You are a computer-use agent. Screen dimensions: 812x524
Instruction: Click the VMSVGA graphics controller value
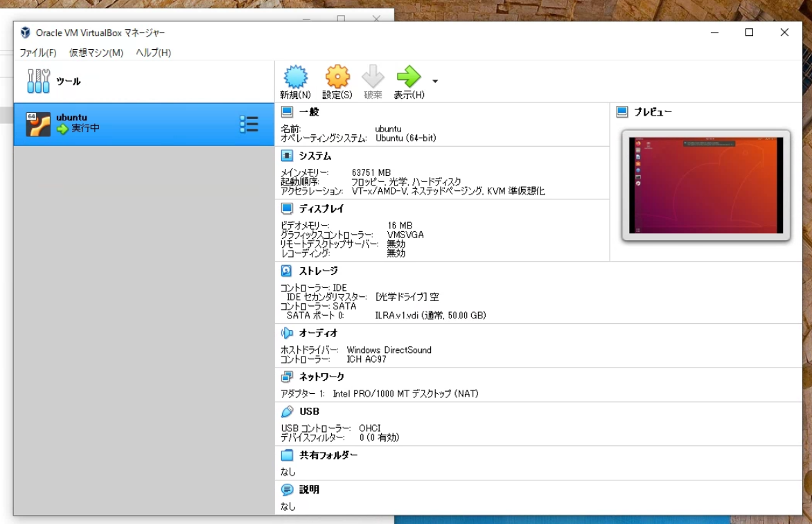point(405,235)
